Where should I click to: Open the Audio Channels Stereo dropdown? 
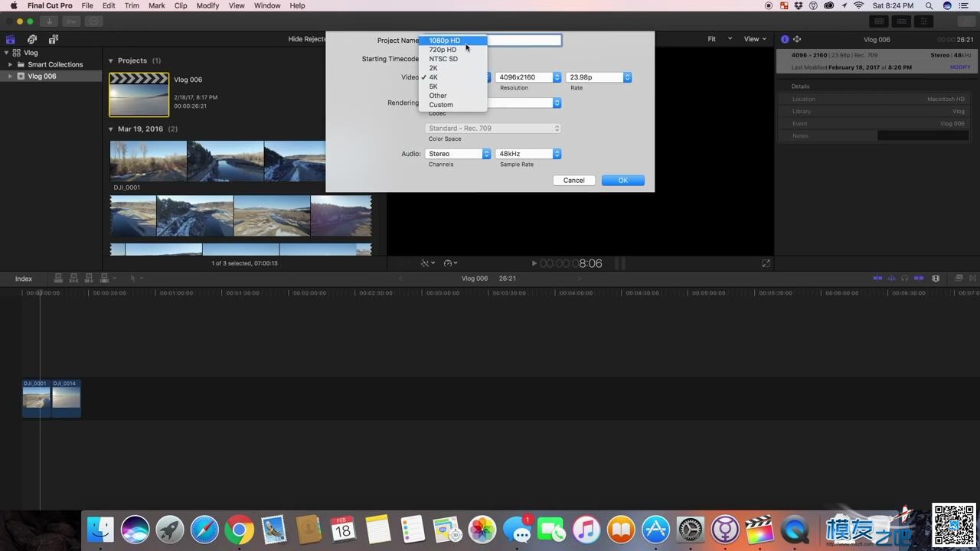(x=458, y=154)
